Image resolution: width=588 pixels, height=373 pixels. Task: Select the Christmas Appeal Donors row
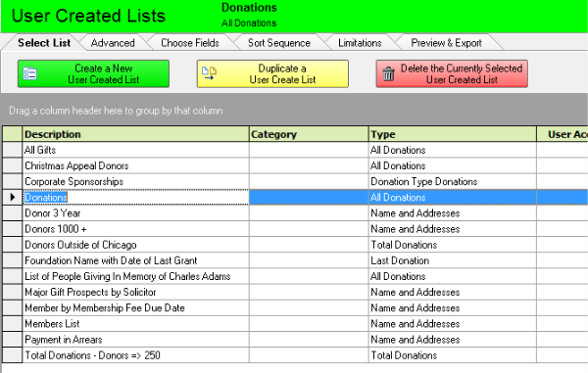294,165
